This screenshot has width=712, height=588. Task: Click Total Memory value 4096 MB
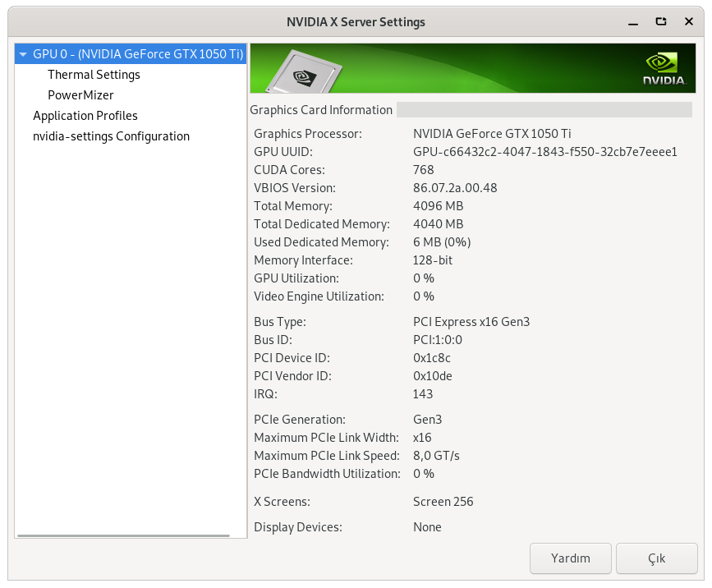(x=439, y=206)
